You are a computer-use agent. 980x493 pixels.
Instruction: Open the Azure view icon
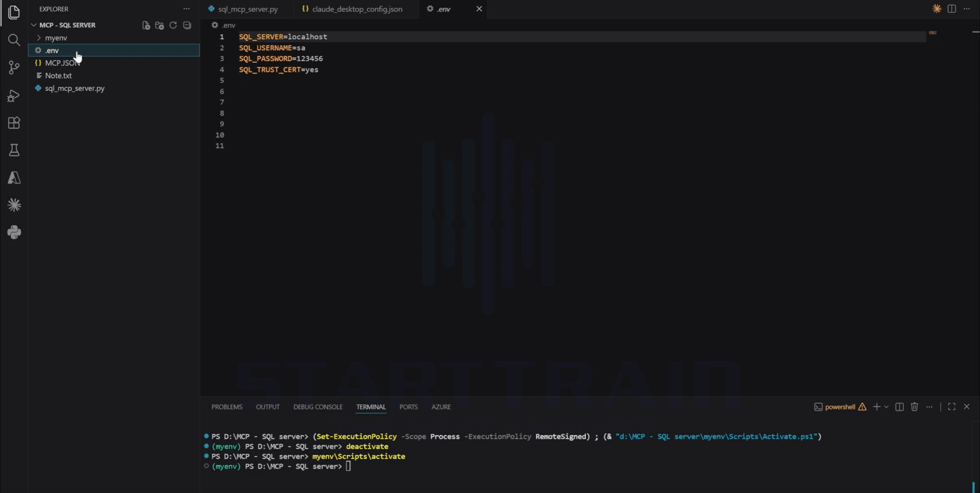[x=14, y=178]
